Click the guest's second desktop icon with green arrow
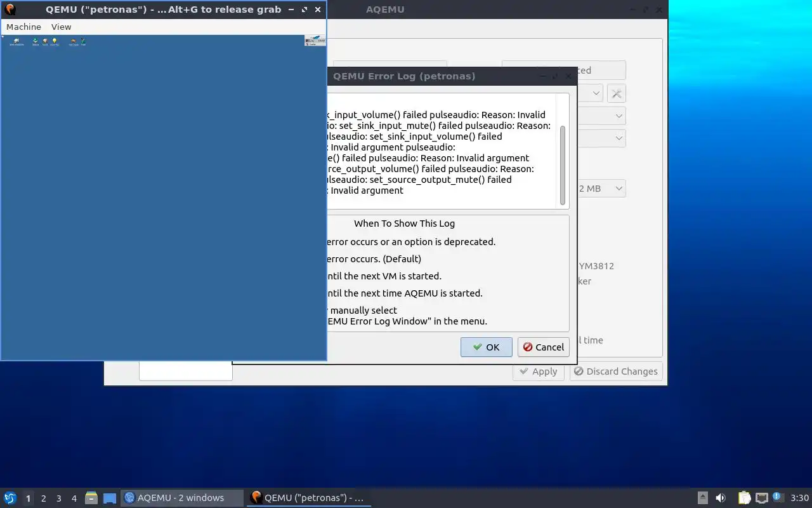This screenshot has width=812, height=508. 36,42
